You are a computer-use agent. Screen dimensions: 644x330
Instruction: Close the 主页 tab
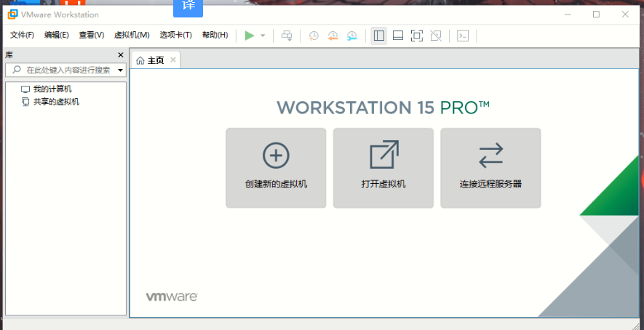(x=173, y=60)
